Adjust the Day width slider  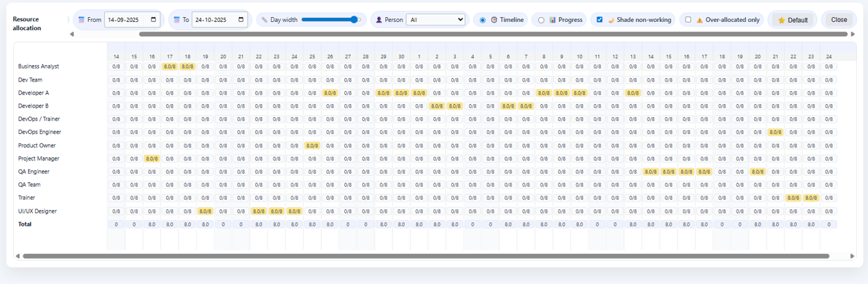tap(331, 20)
